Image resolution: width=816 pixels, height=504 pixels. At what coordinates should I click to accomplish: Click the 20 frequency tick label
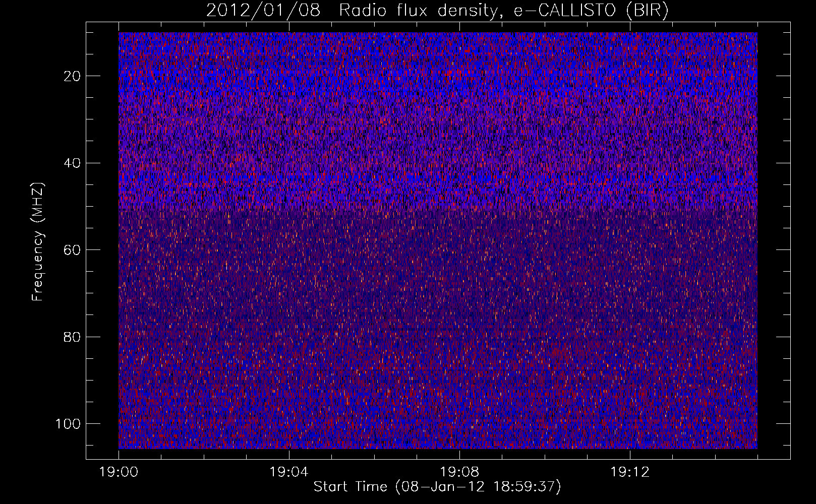[x=72, y=76]
